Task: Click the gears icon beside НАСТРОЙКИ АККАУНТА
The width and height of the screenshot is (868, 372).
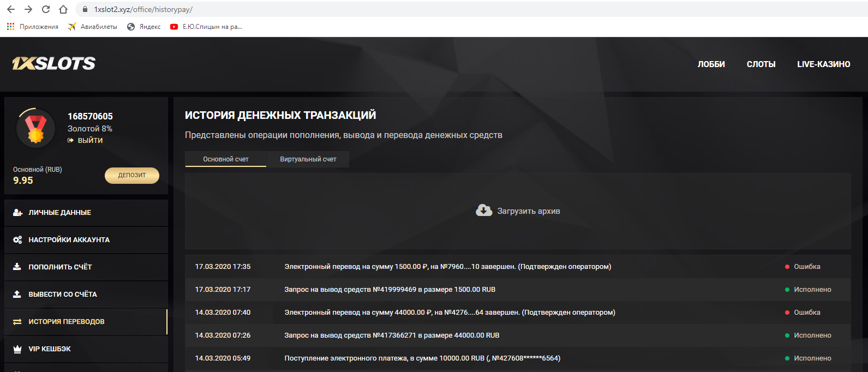Action: coord(17,240)
